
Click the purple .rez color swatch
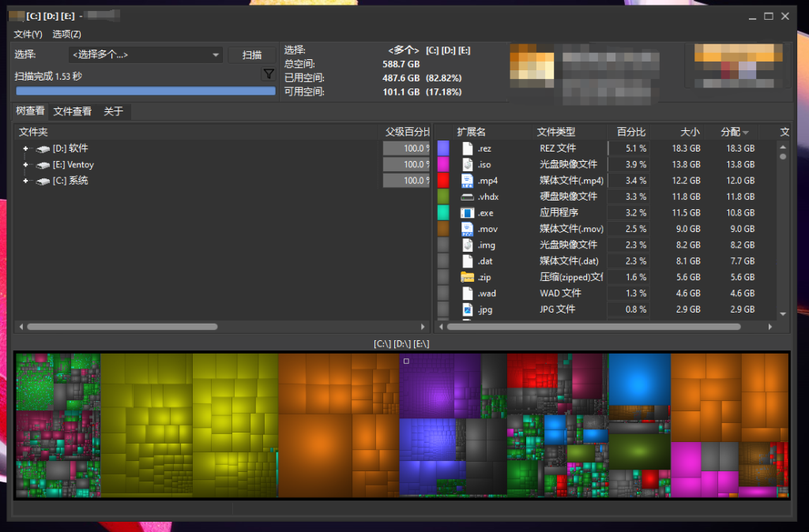pos(443,148)
